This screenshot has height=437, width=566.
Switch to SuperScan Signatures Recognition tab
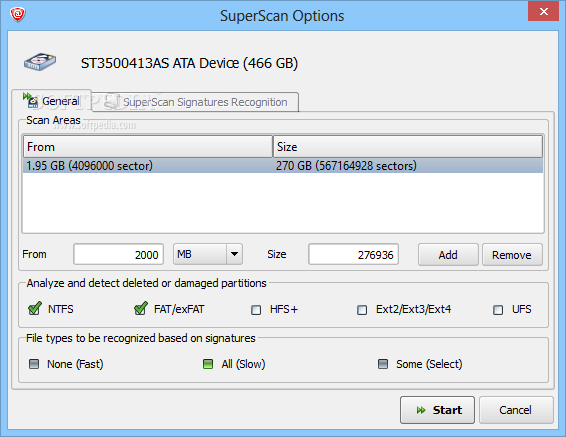pos(195,102)
